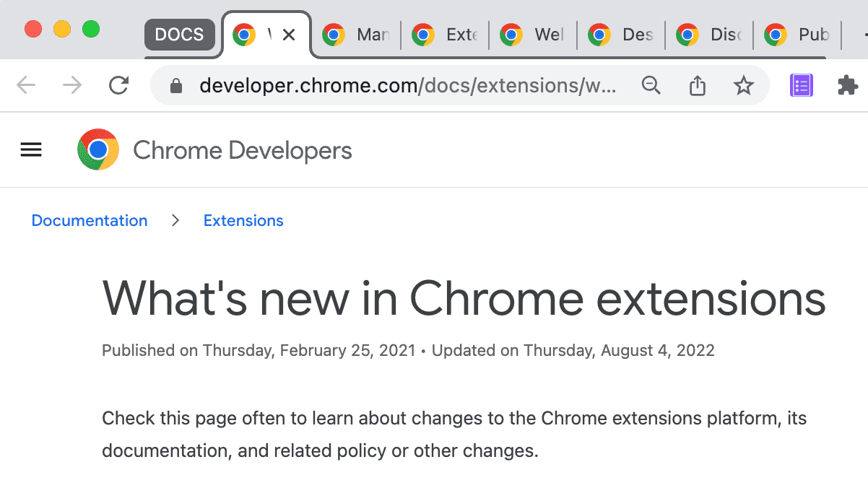
Task: Toggle bookmark with the star icon
Action: pyautogui.click(x=743, y=85)
